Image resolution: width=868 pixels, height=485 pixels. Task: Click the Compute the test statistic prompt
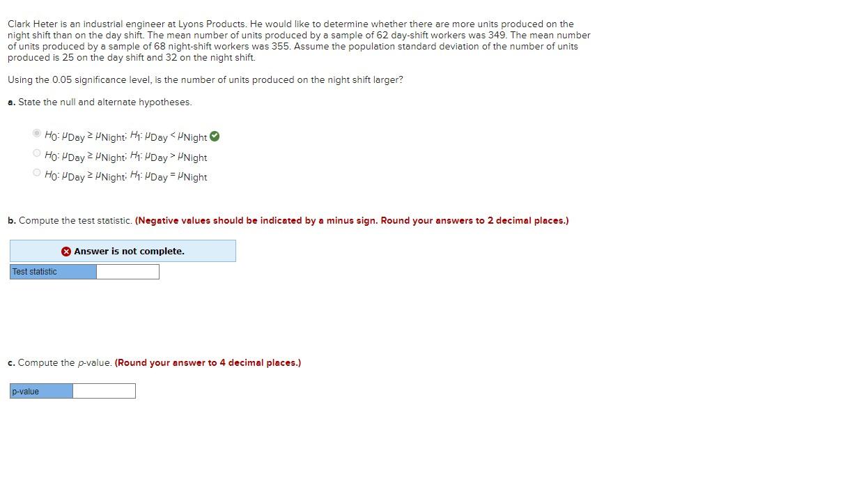point(70,221)
